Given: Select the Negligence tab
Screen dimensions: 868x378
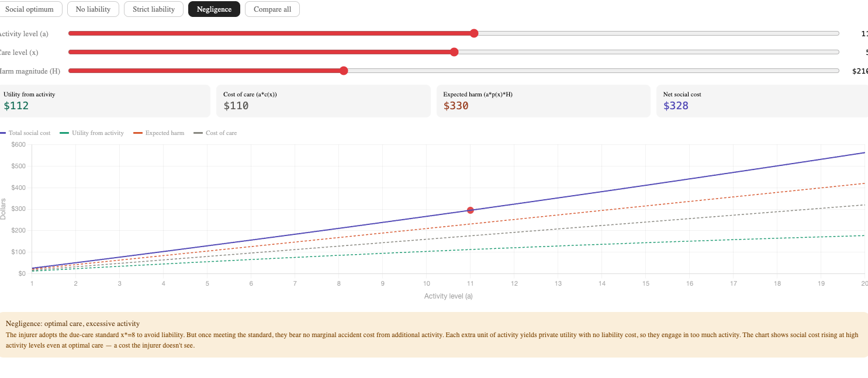Looking at the screenshot, I should (214, 9).
